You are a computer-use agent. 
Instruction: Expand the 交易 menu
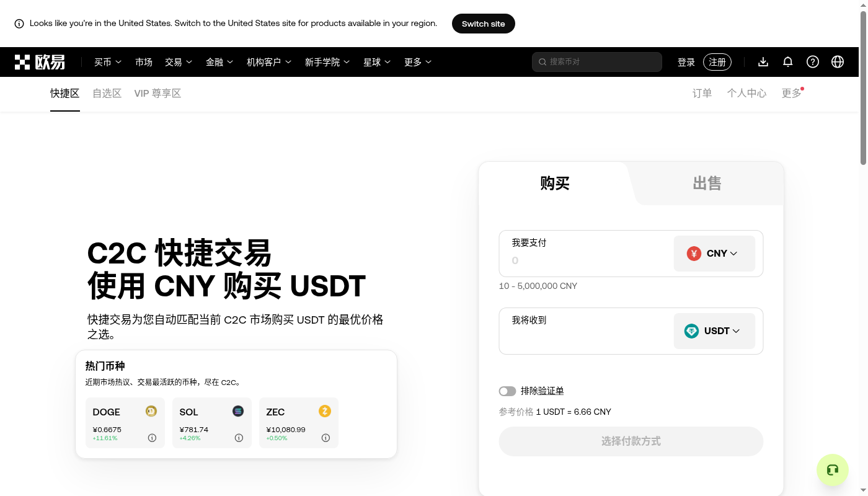coord(179,62)
